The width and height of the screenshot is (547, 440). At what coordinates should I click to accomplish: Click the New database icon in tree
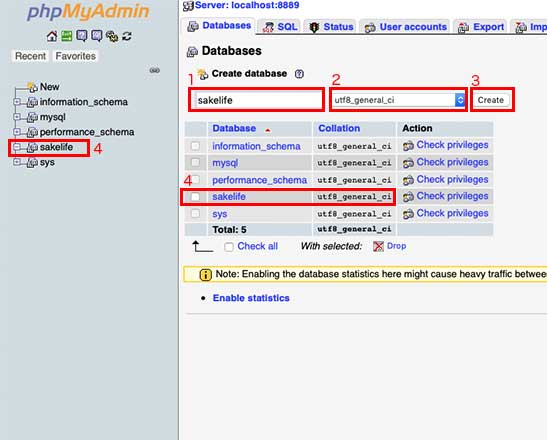click(x=33, y=87)
